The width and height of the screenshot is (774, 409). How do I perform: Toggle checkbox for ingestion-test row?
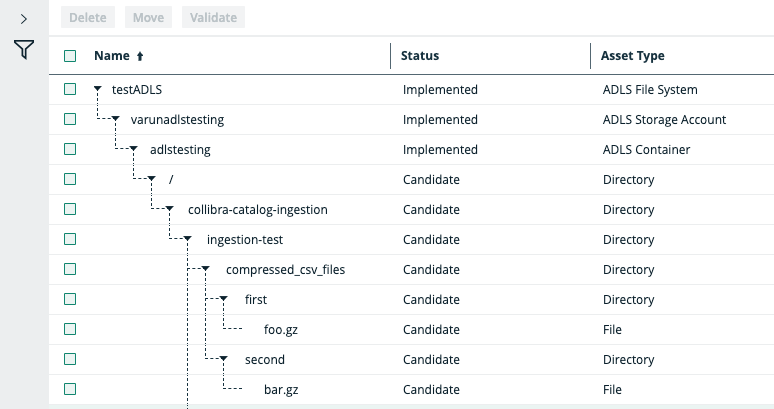click(x=70, y=239)
